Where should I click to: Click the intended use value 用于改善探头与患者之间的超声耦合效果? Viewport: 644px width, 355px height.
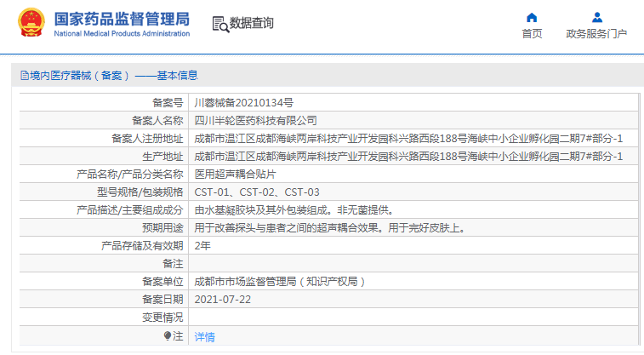pos(286,227)
